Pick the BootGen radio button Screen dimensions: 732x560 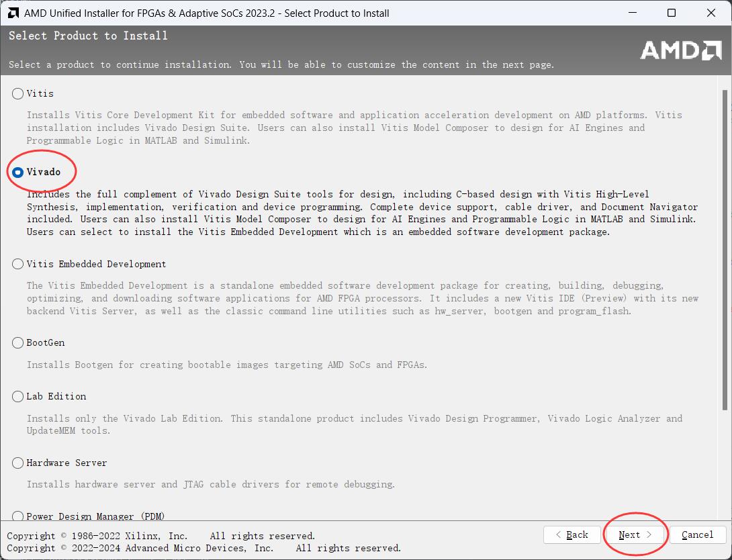click(x=18, y=343)
